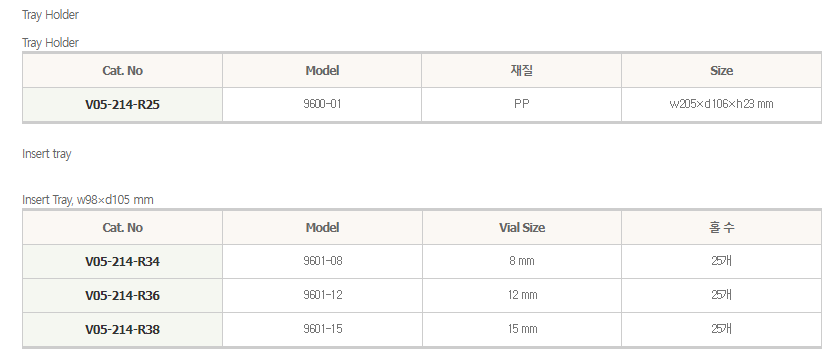Click the 8 mm vial size cell
The width and height of the screenshot is (837, 361).
[x=522, y=262]
